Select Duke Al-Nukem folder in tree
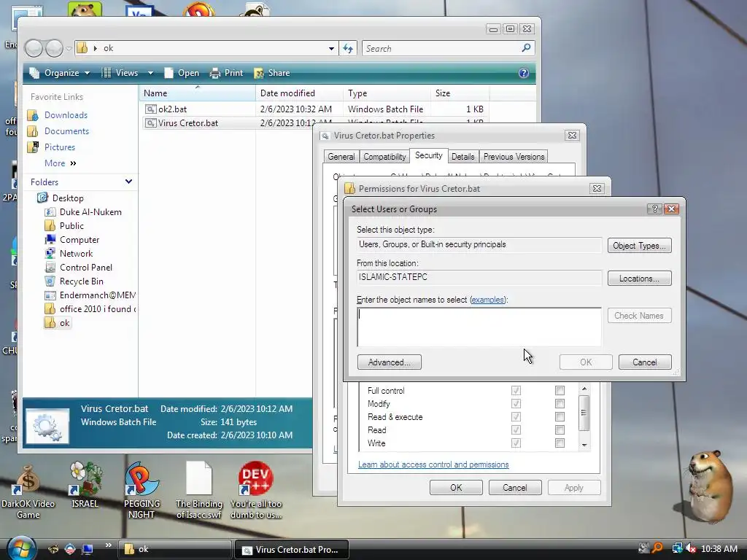This screenshot has height=560, width=747. point(90,212)
